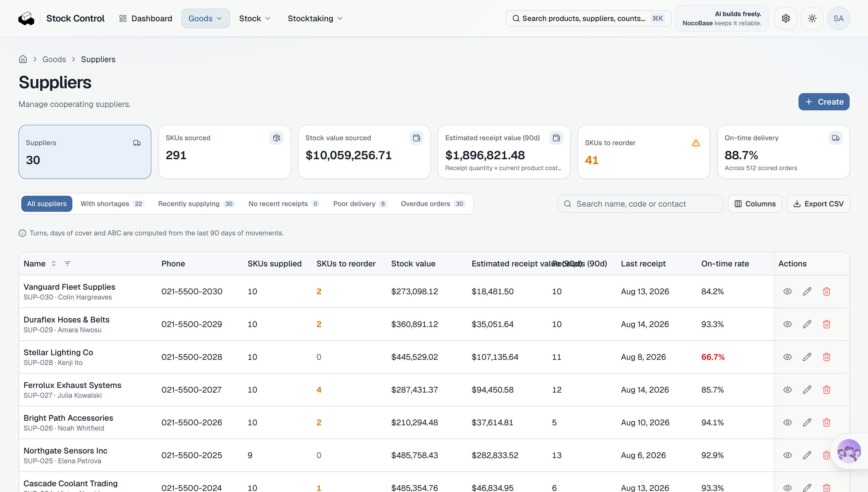Image resolution: width=868 pixels, height=492 pixels.
Task: Open the AI assistant avatar bubble
Action: [x=849, y=451]
